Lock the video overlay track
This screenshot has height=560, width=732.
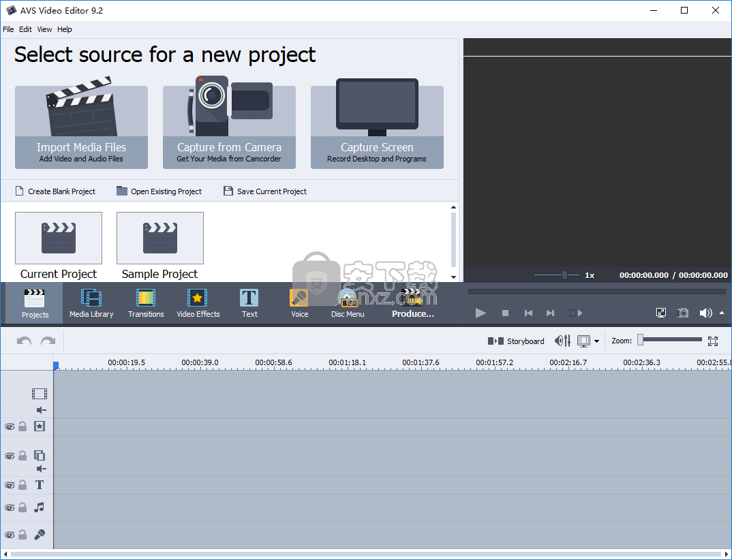pos(22,456)
